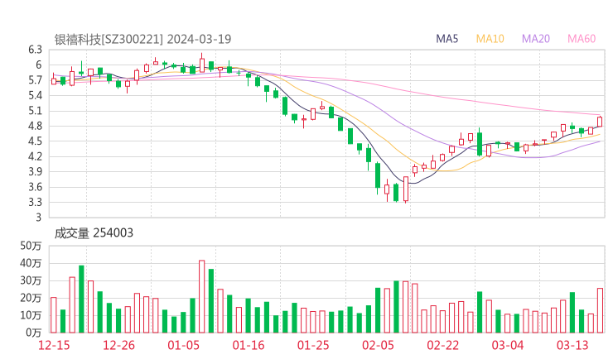The image size is (613, 364).
Task: Click the MA5 legend label
Action: [x=446, y=39]
